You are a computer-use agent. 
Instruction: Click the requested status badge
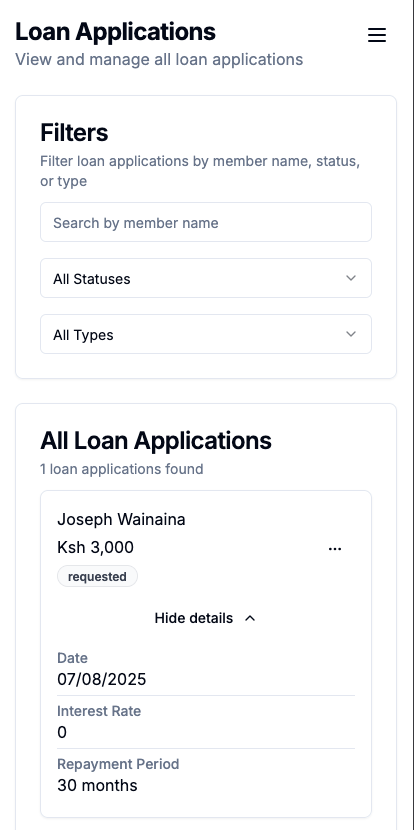[97, 576]
